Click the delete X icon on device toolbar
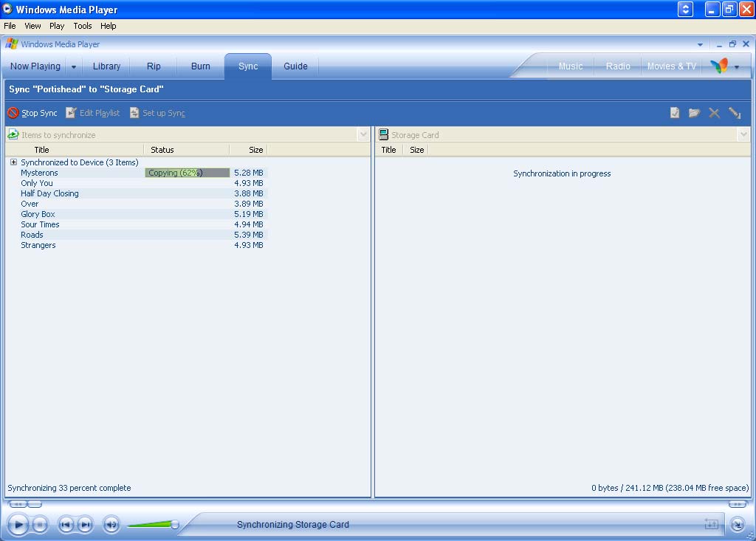756x541 pixels. [x=714, y=113]
